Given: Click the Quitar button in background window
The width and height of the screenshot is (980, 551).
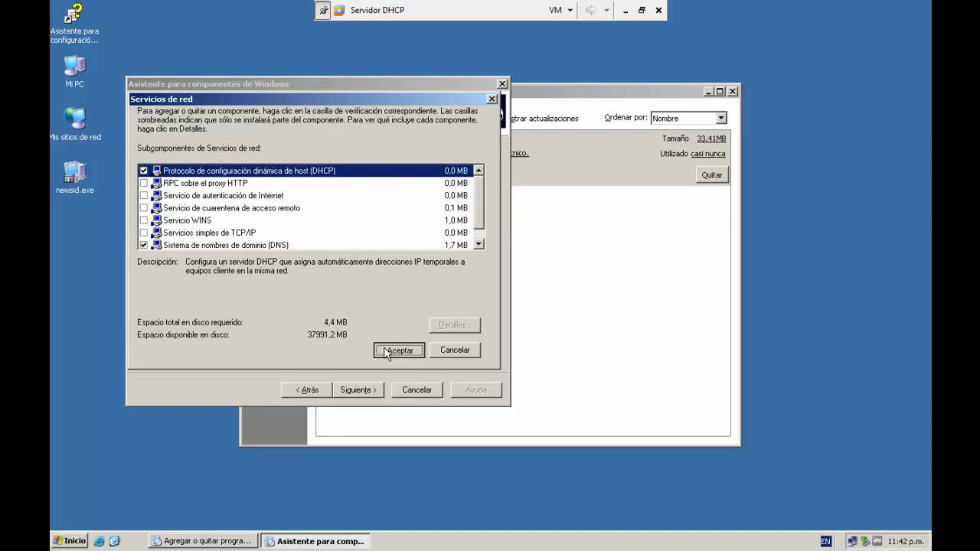Looking at the screenshot, I should point(712,174).
